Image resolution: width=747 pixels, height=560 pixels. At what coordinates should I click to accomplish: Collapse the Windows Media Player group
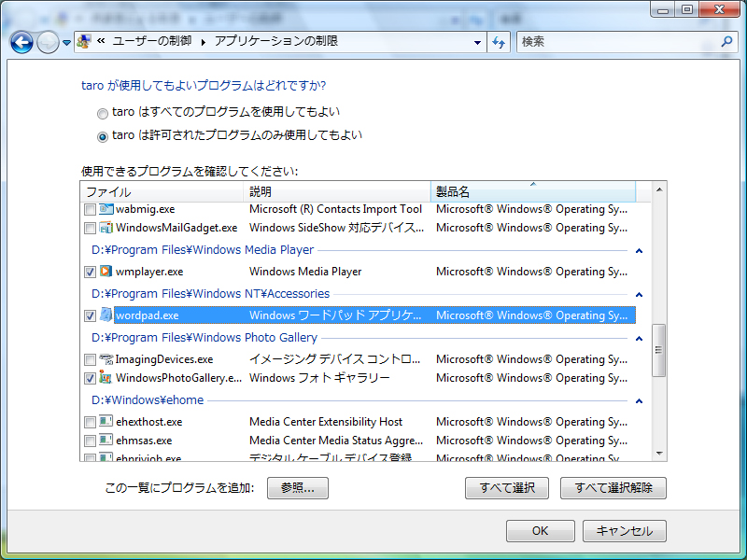point(640,250)
